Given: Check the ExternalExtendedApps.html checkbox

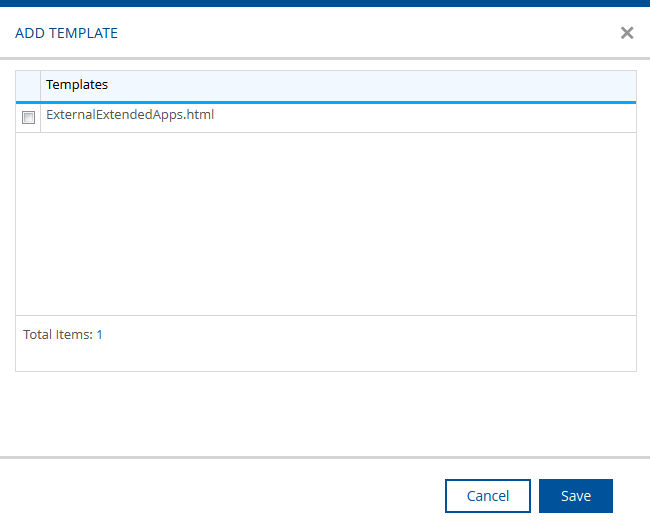Looking at the screenshot, I should [29, 117].
